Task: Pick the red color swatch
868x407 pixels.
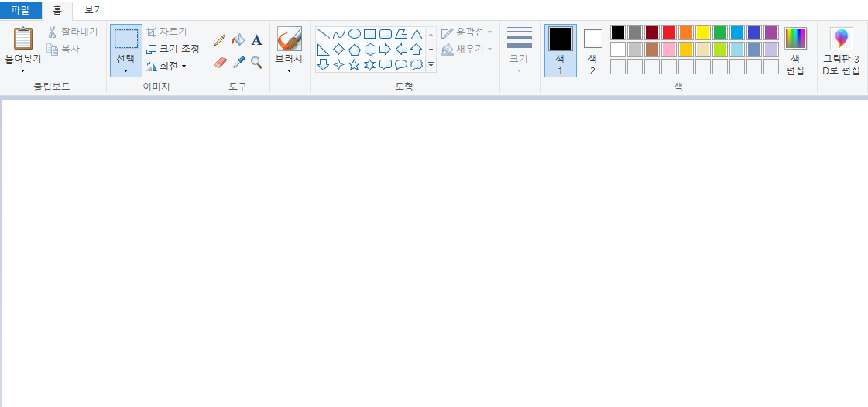Action: point(669,32)
